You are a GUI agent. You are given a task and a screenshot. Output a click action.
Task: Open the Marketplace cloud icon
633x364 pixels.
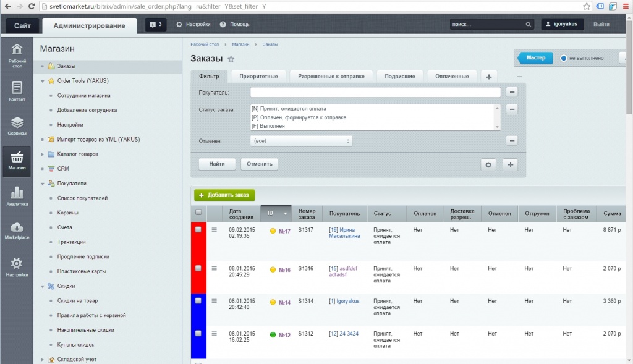pos(17,231)
